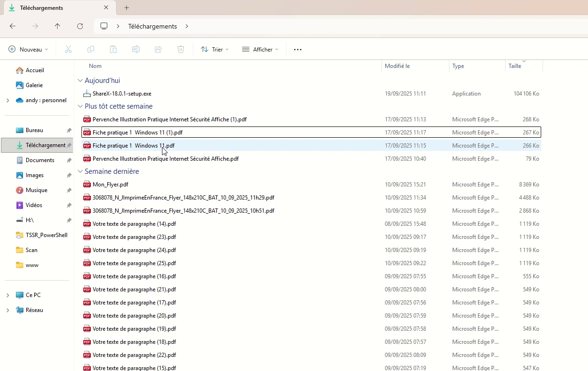Viewport: 588px width, 371px height.
Task: Go up one folder level
Action: 58,26
